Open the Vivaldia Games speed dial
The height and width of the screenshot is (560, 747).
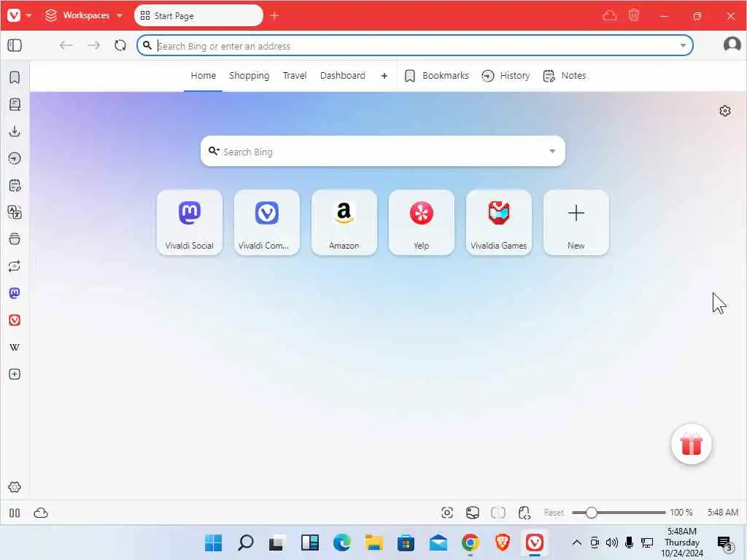point(499,222)
